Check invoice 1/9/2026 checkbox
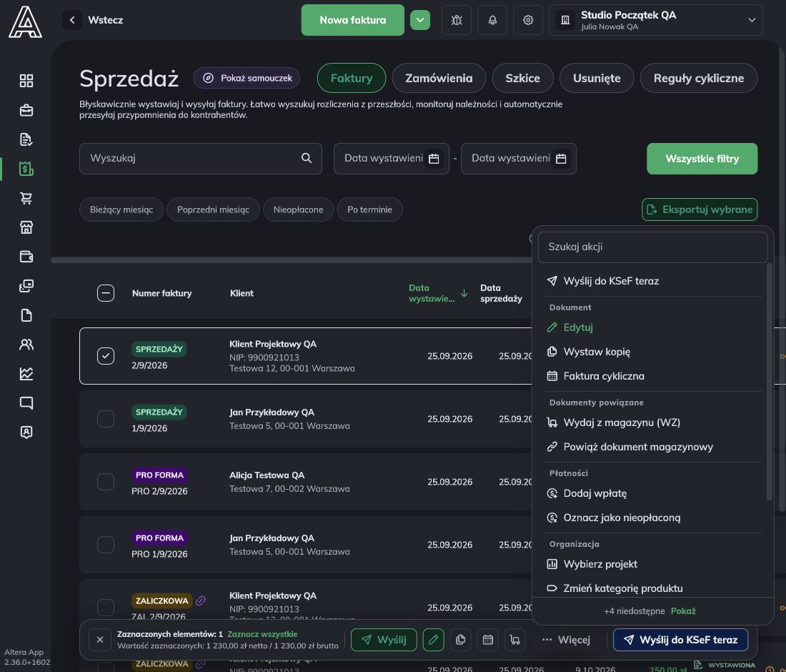 [105, 419]
